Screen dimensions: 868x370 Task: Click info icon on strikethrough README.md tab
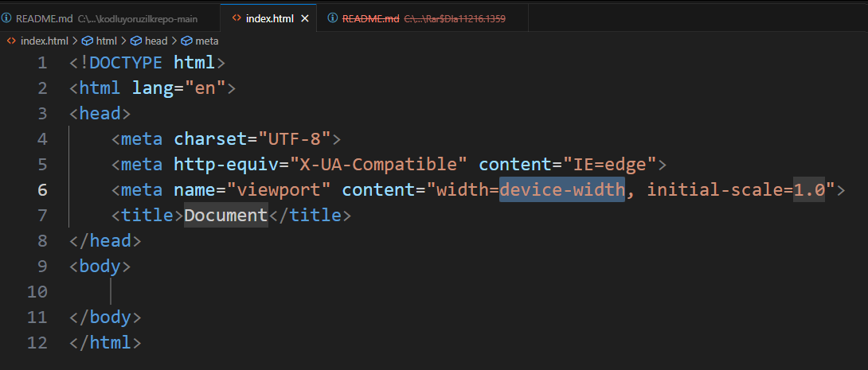[x=333, y=18]
